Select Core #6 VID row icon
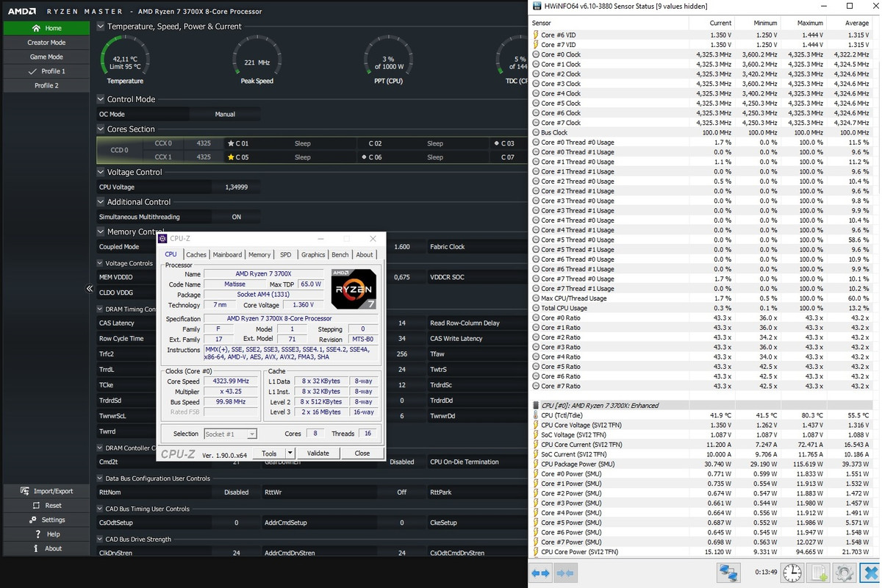This screenshot has width=882, height=588. [535, 35]
